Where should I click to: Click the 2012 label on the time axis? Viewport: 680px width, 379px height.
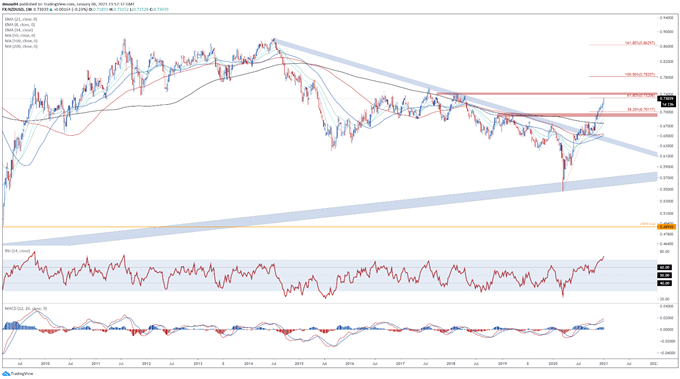(147, 363)
